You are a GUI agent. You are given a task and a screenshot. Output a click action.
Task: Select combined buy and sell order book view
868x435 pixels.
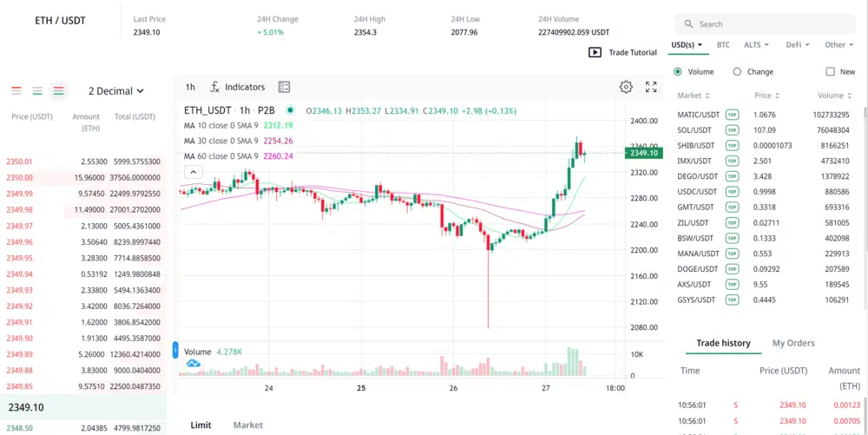coord(58,90)
